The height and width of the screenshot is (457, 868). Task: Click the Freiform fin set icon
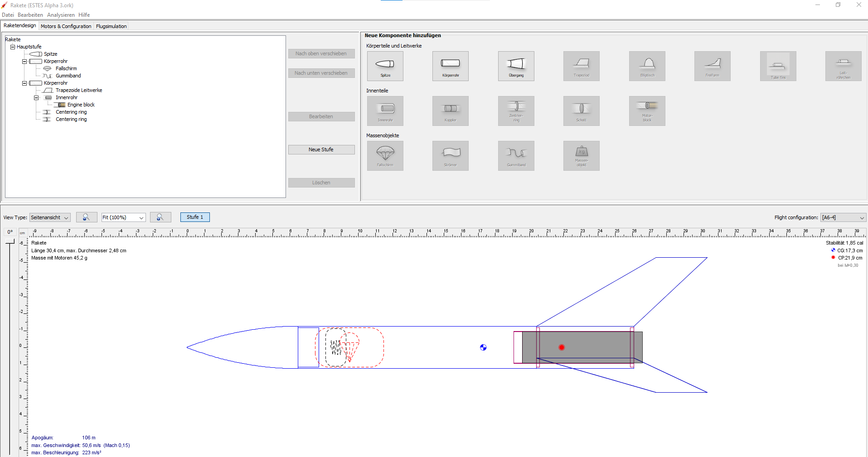pos(712,66)
